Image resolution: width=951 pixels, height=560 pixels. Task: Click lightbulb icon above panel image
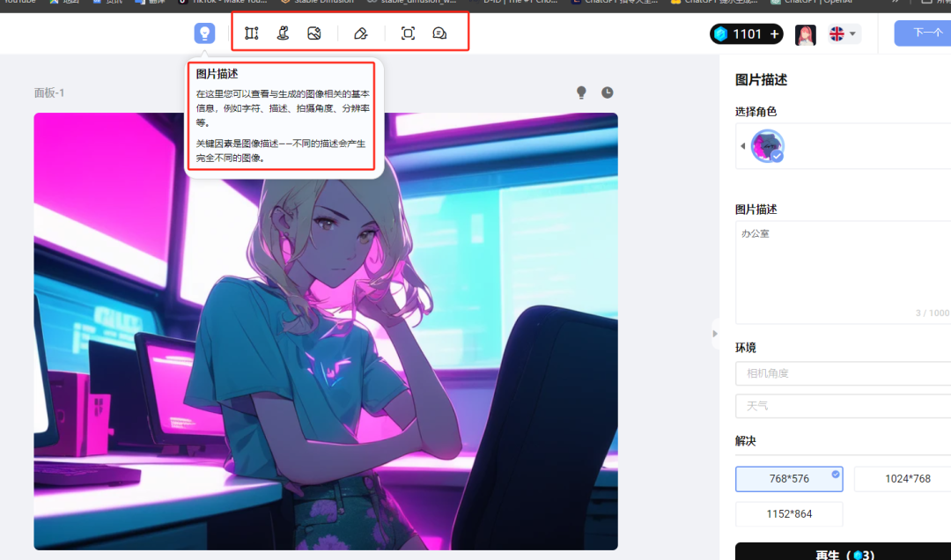581,92
